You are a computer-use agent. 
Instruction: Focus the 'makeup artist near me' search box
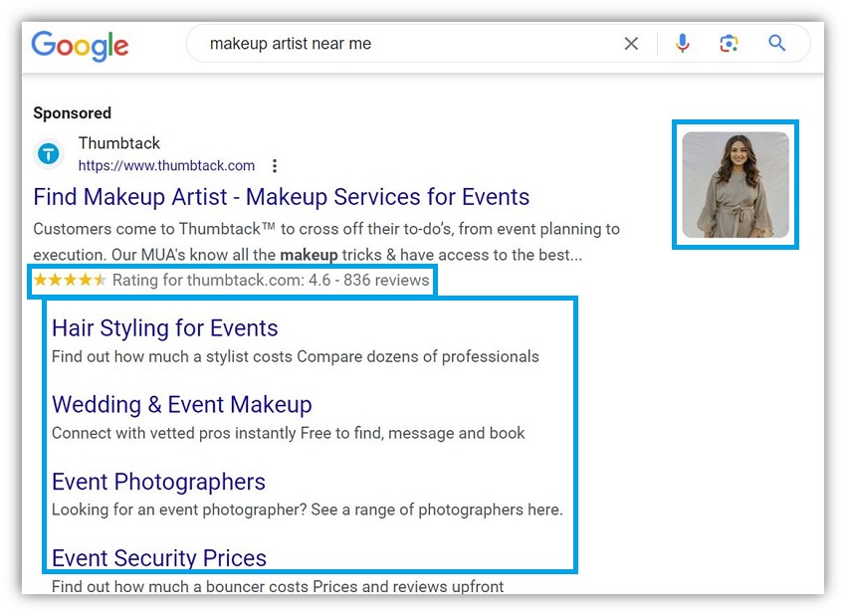[398, 44]
